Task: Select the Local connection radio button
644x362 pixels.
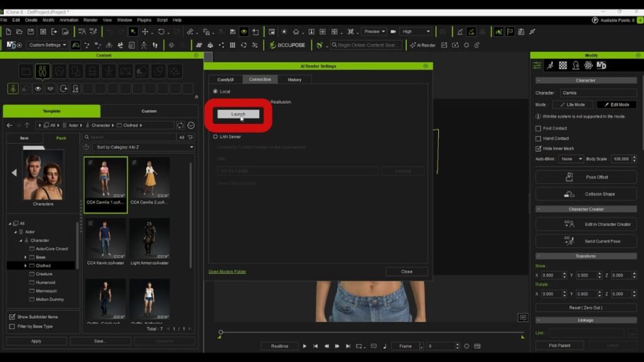Action: pos(215,92)
